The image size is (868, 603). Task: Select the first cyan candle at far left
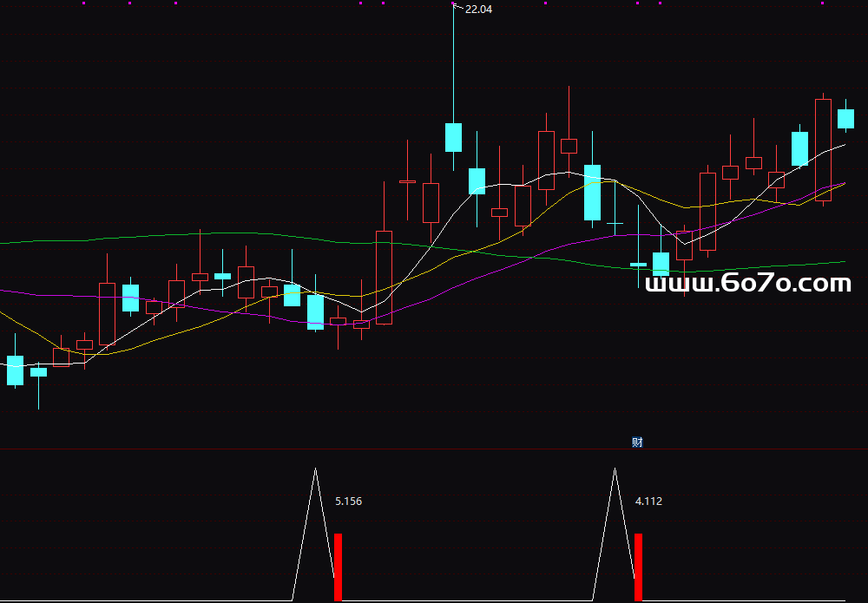15,370
